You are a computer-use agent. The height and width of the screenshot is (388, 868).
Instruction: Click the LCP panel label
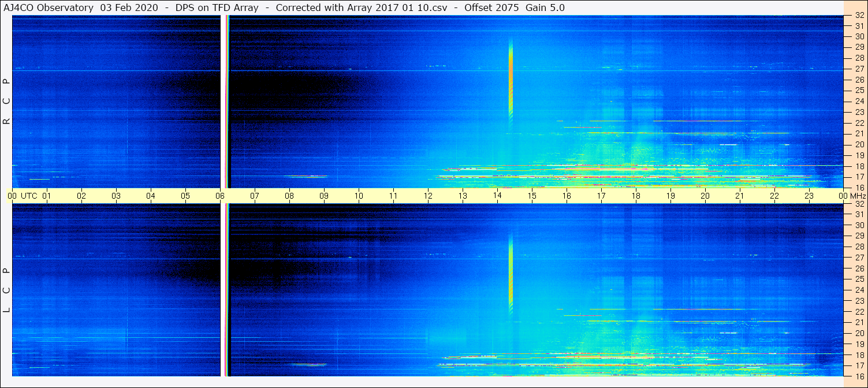tap(6, 290)
